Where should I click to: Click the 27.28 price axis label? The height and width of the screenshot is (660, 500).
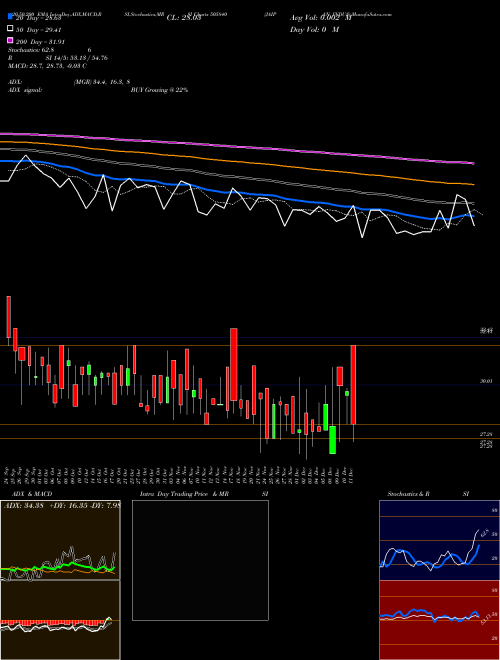coord(486,434)
